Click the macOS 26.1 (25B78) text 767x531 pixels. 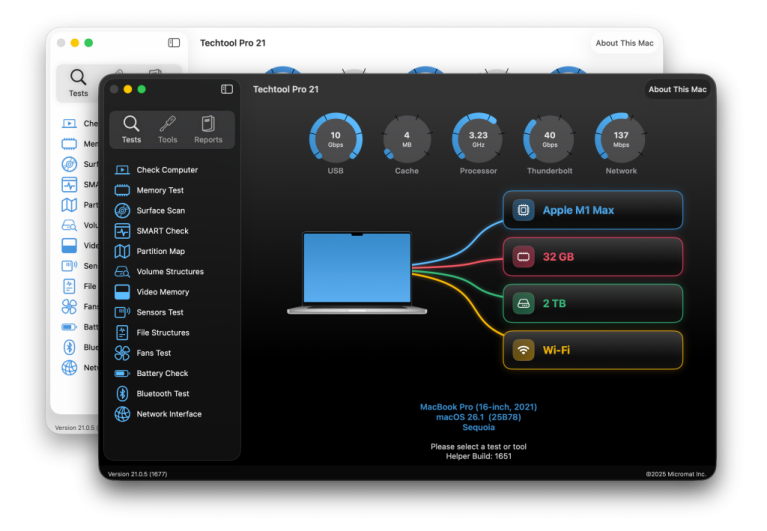tap(478, 417)
